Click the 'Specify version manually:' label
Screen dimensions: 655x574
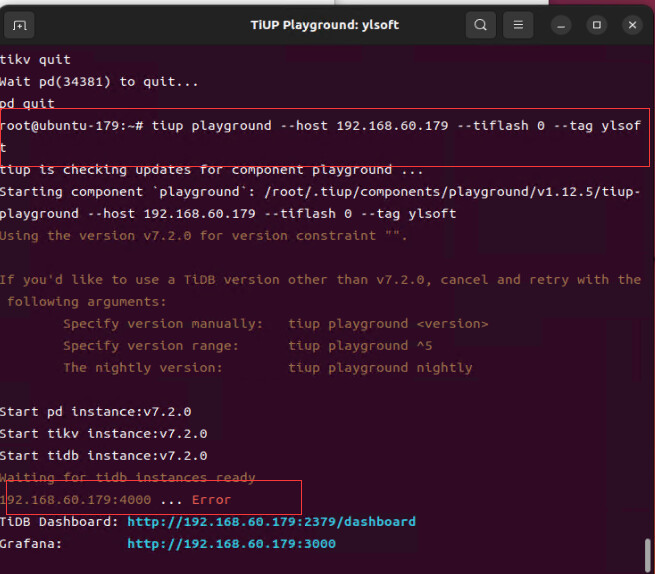pyautogui.click(x=163, y=324)
